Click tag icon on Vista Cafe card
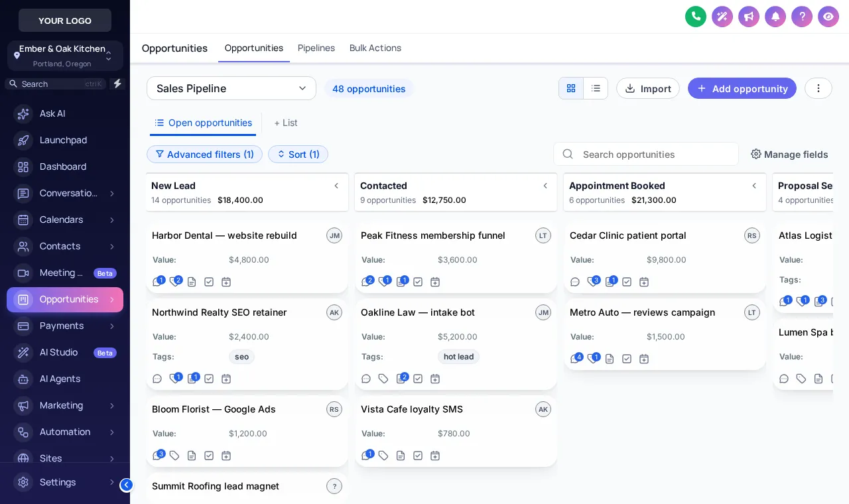 383,456
